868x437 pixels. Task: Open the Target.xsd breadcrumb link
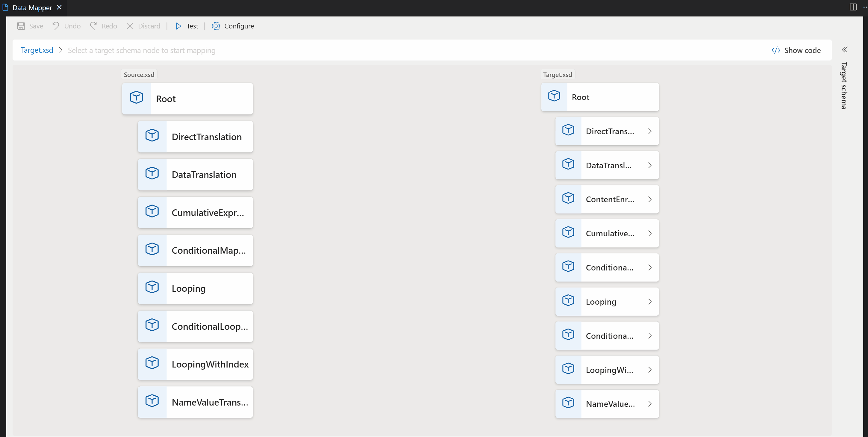(x=37, y=50)
